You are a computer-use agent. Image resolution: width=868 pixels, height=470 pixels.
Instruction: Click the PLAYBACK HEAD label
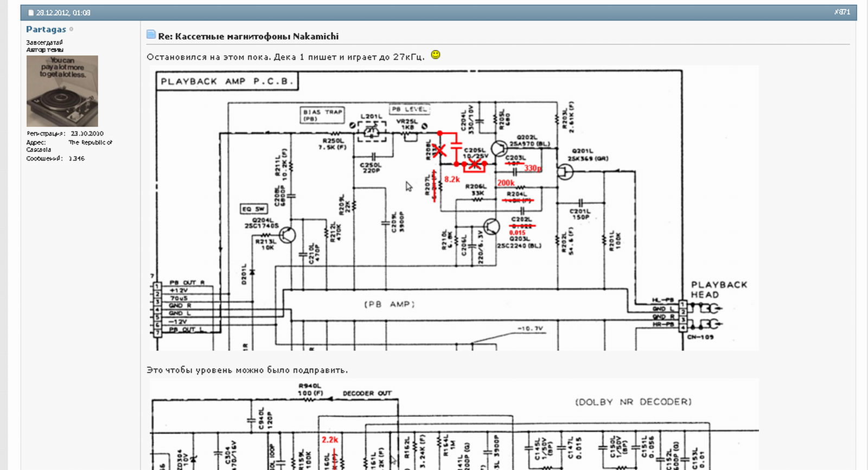point(719,289)
